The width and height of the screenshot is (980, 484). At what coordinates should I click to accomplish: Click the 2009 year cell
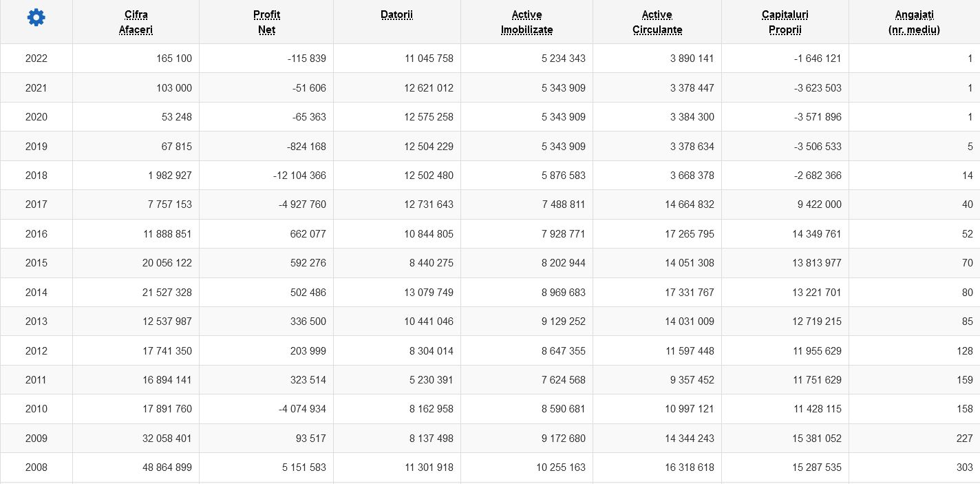click(36, 439)
